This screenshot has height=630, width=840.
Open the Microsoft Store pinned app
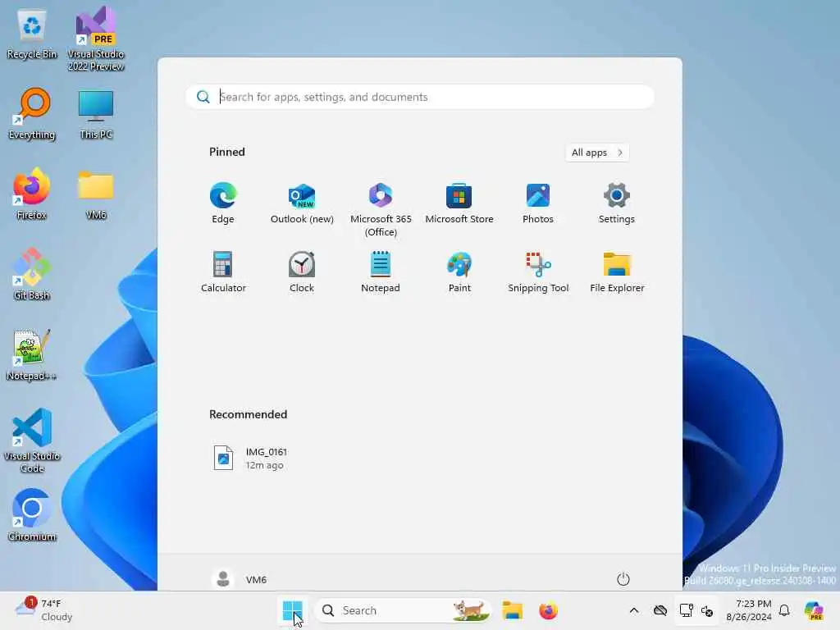click(459, 203)
